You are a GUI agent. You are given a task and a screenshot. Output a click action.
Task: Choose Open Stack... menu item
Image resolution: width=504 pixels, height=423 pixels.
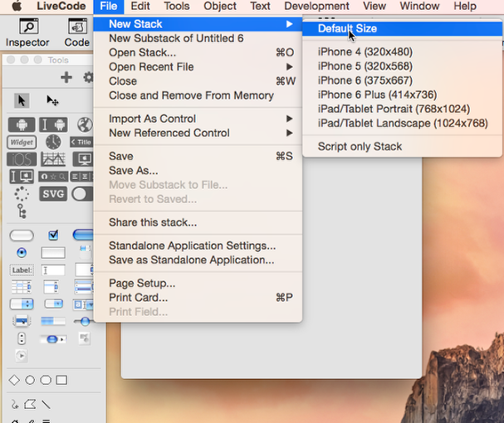pos(198,53)
